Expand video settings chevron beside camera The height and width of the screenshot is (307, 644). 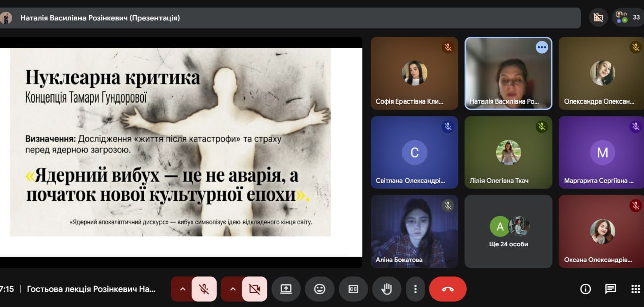pos(232,289)
